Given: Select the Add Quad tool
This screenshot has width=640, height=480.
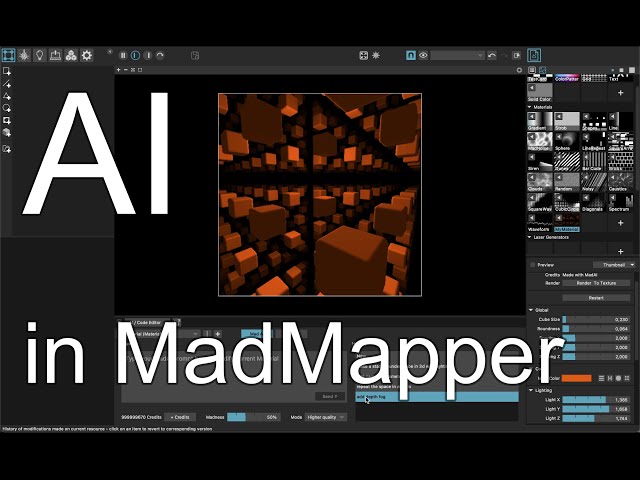Looking at the screenshot, I should [x=7, y=71].
